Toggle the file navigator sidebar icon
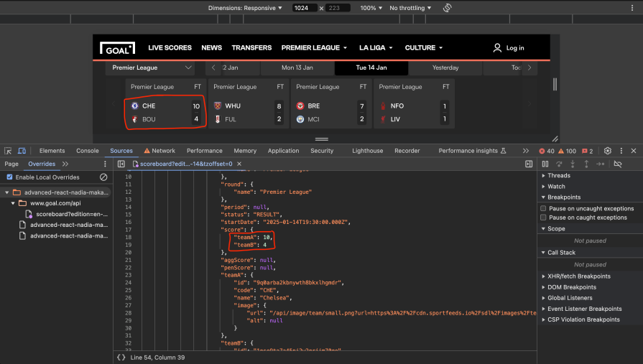This screenshot has height=364, width=643. coord(121,164)
